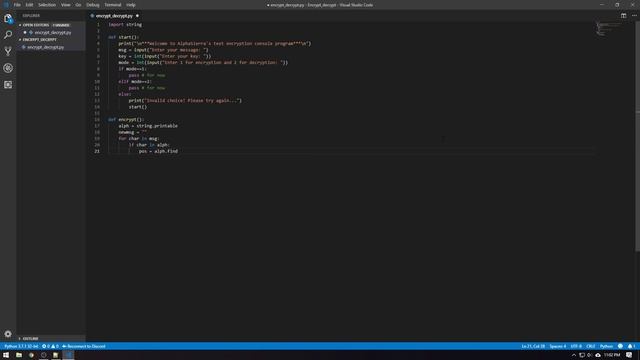Open the Debug menu
This screenshot has width=640, height=360.
click(x=93, y=5)
